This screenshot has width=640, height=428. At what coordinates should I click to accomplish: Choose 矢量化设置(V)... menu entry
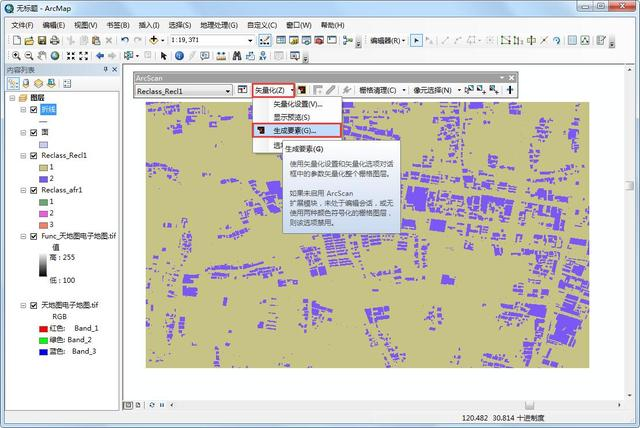coord(297,104)
